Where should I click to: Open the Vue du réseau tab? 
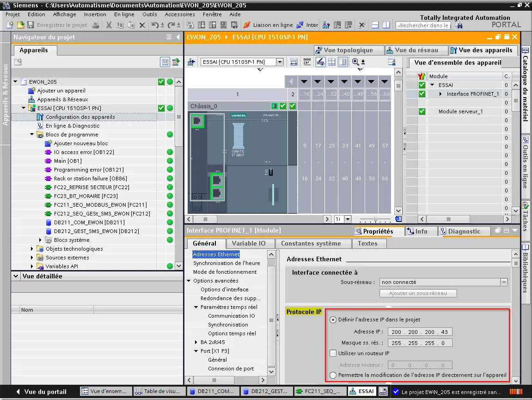(x=416, y=50)
